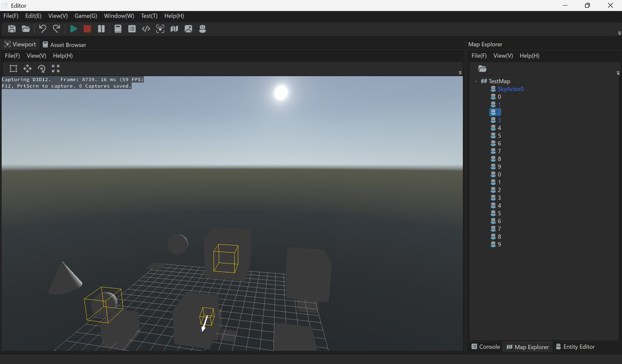Start the game with the green Play button
The height and width of the screenshot is (364, 622).
point(74,29)
